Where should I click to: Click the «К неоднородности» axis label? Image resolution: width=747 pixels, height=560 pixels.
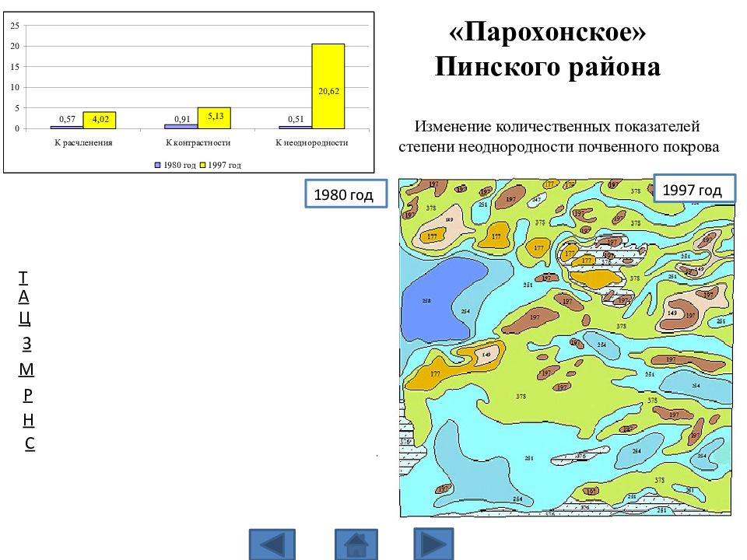312,142
